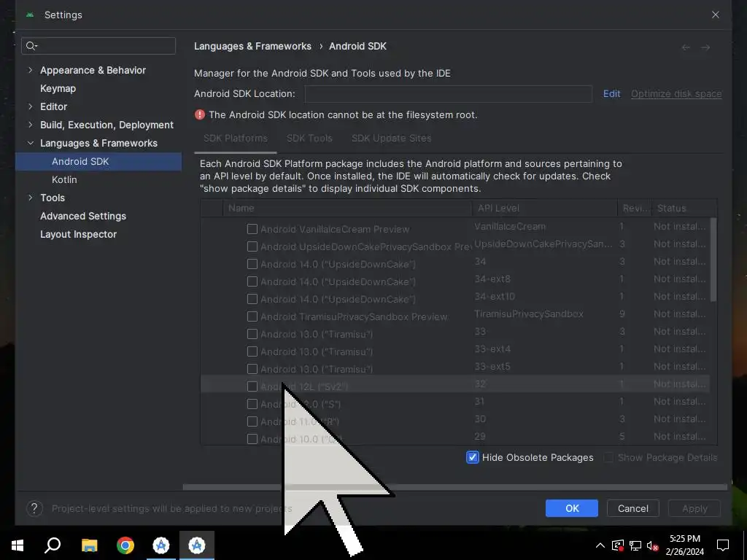
Task: Click Languages & Frameworks breadcrumb
Action: pos(252,46)
